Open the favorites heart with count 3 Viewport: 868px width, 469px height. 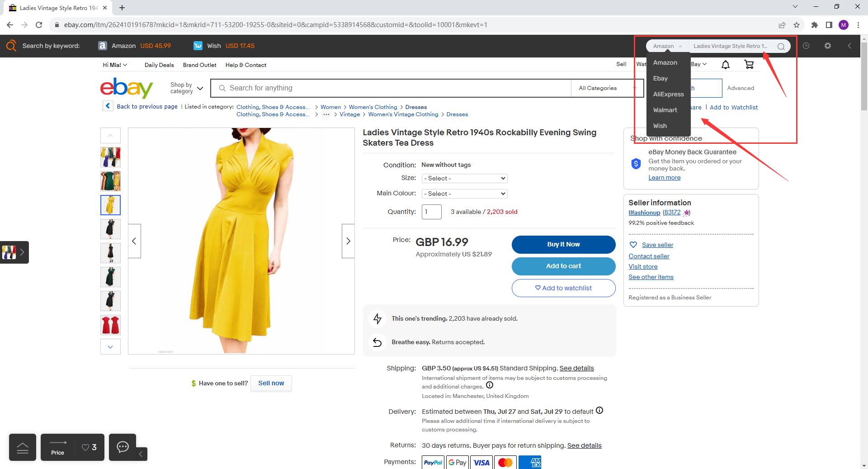point(89,447)
